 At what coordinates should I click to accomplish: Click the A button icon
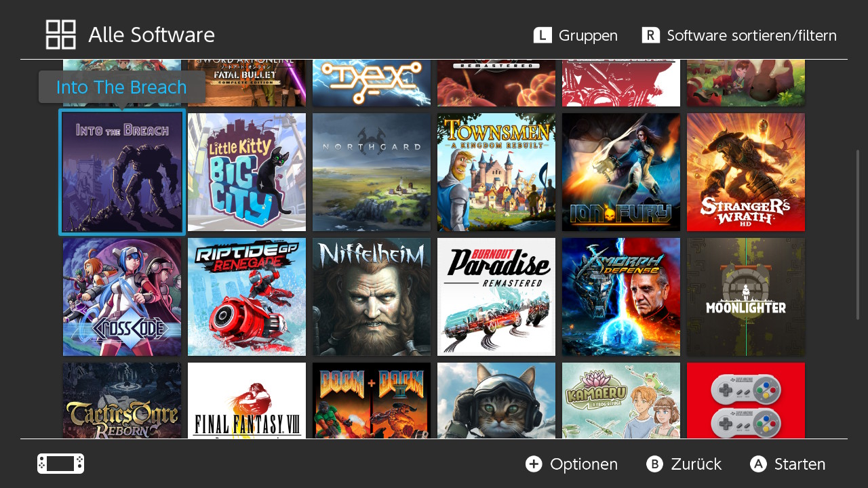pos(758,464)
